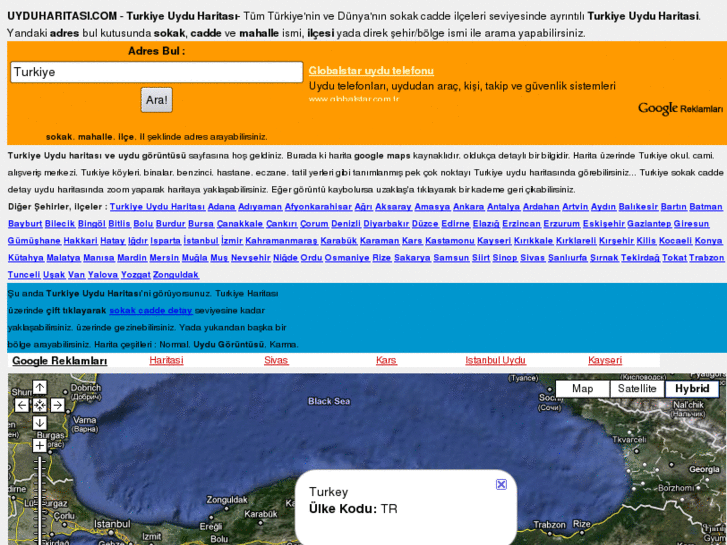Open the Kayseri ad link
Screen dimensions: 727x545
pyautogui.click(x=605, y=360)
